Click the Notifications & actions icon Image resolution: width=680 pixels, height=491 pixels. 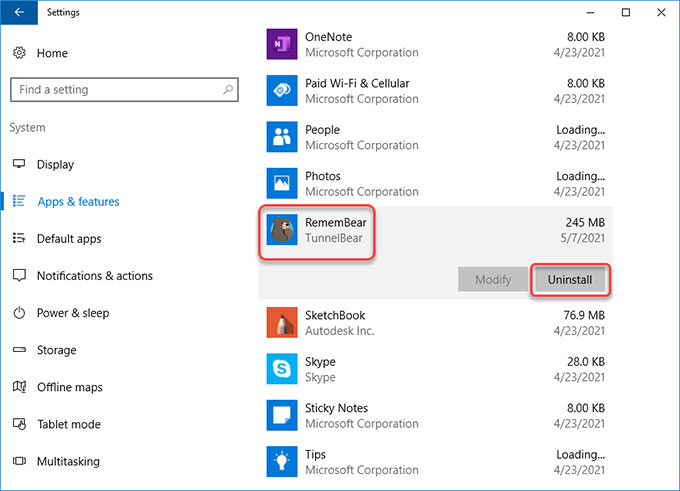click(19, 275)
